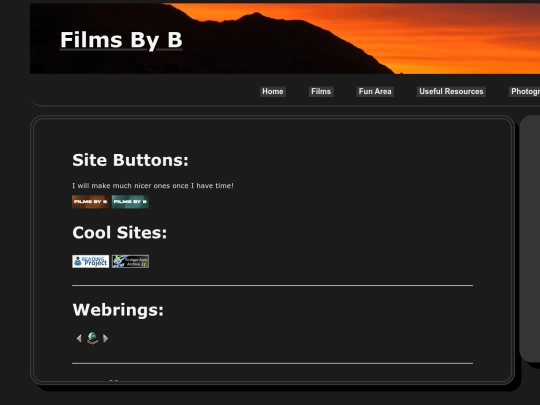Image resolution: width=540 pixels, height=405 pixels.
Task: Select the Webrings heading text
Action: [x=118, y=310]
